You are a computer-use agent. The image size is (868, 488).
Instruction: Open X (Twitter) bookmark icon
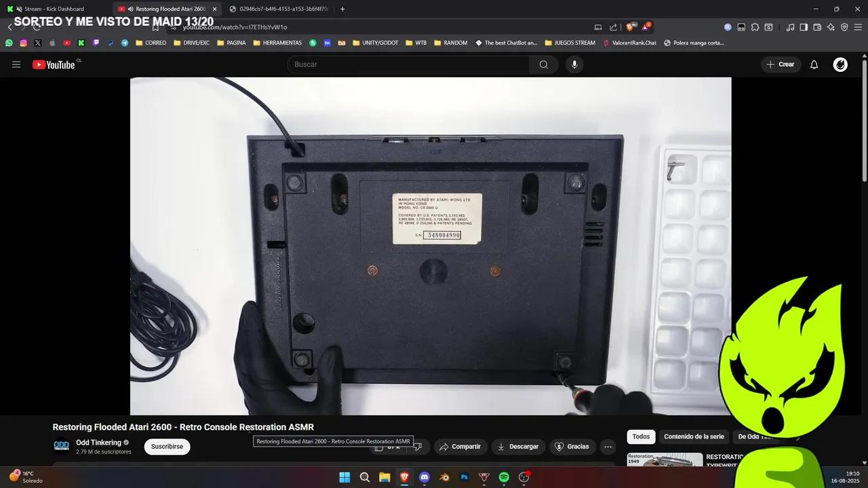click(x=37, y=43)
